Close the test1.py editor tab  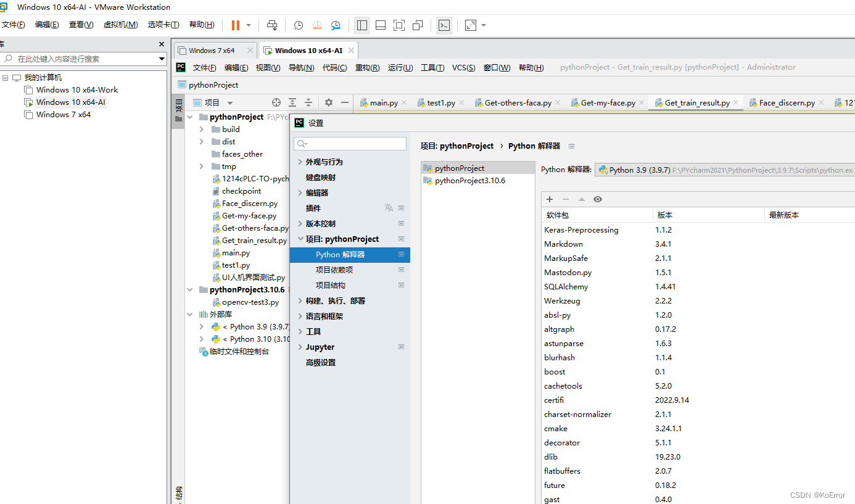(462, 103)
